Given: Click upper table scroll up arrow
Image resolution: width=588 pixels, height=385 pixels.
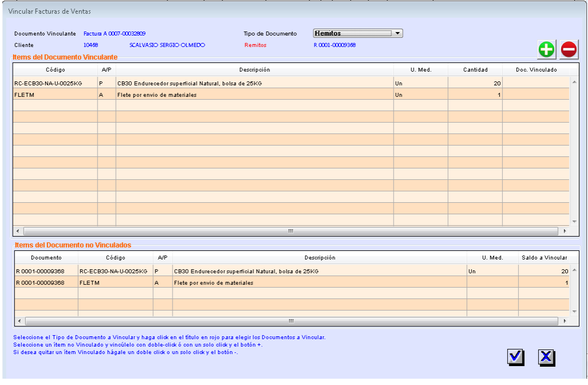Looking at the screenshot, I should 574,82.
